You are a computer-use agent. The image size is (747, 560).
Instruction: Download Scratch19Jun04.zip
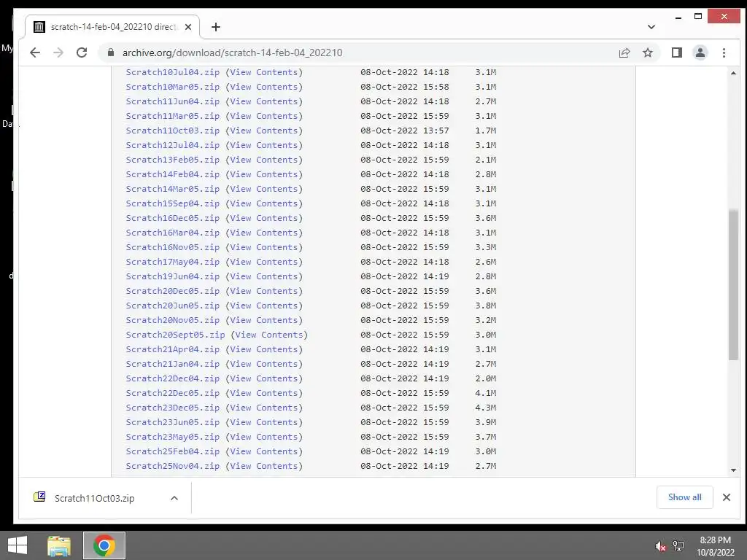[172, 276]
